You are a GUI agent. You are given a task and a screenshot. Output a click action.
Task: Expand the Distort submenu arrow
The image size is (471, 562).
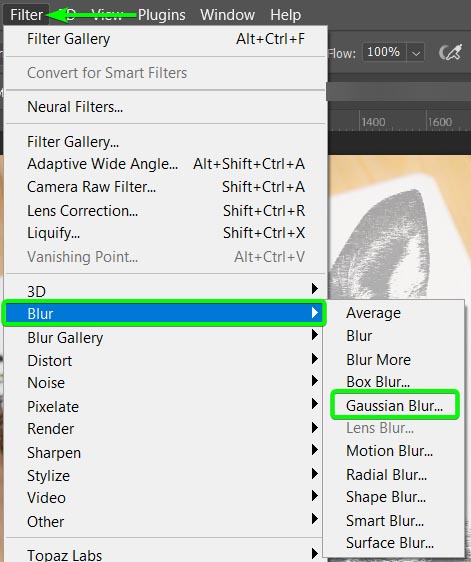point(314,359)
